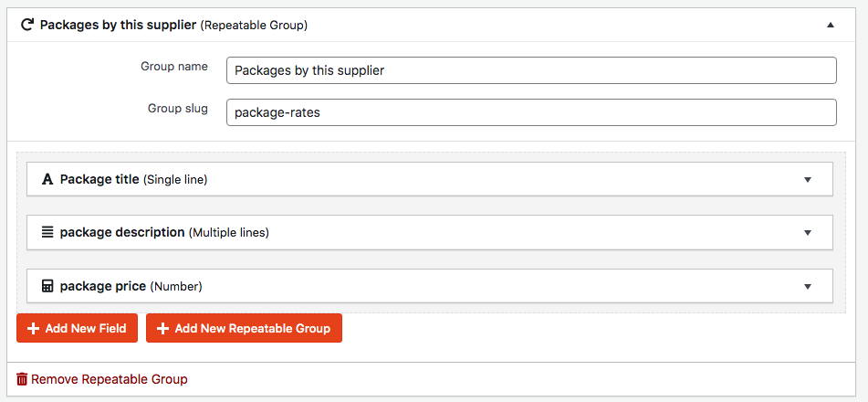The image size is (868, 402).
Task: Click the repeatable group refresh icon
Action: 26,25
